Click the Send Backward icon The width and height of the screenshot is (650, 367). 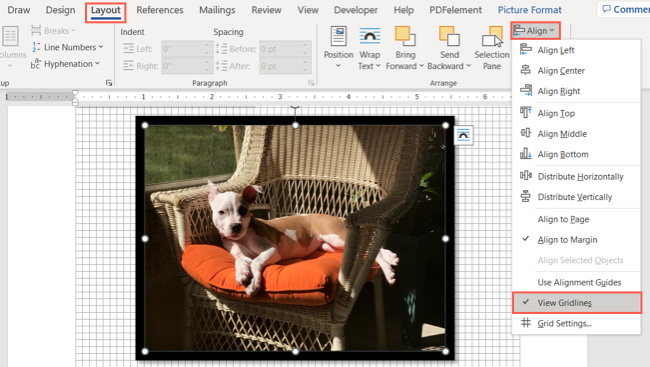[449, 36]
